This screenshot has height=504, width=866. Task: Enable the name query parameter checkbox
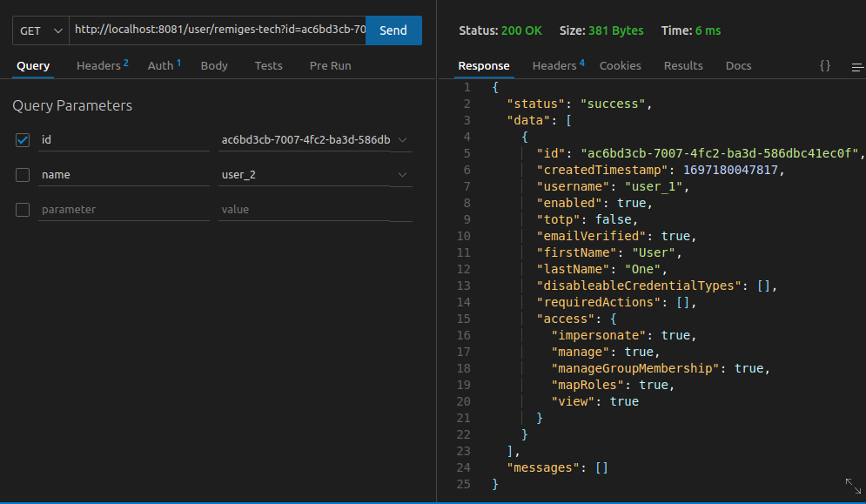tap(23, 175)
